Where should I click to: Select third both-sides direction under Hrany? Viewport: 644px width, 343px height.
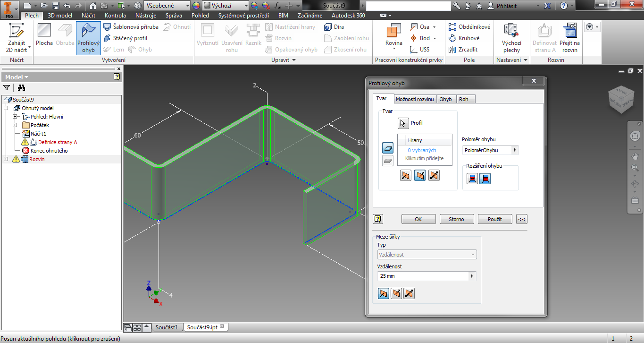click(434, 175)
